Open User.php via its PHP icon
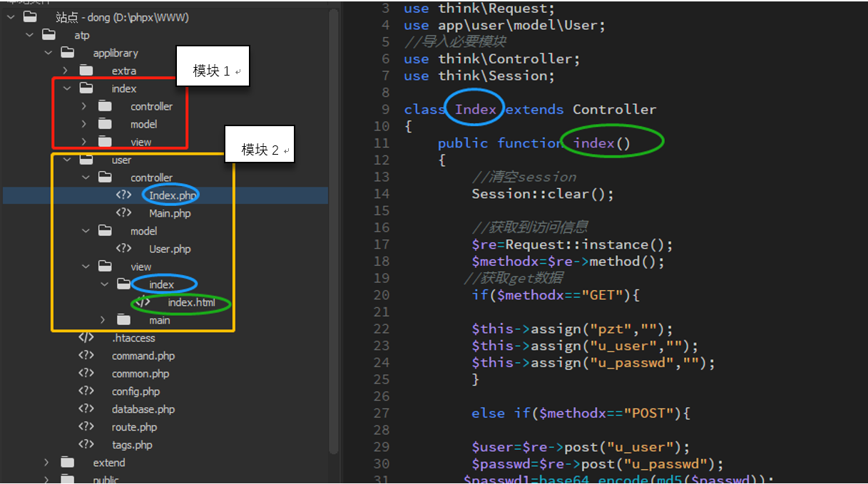 (x=123, y=248)
